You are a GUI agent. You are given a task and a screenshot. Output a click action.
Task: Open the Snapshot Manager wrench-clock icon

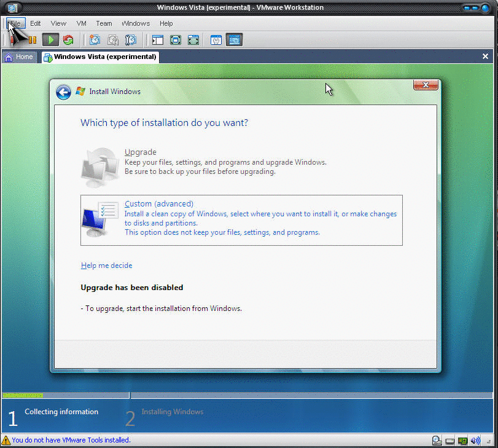[x=131, y=40]
